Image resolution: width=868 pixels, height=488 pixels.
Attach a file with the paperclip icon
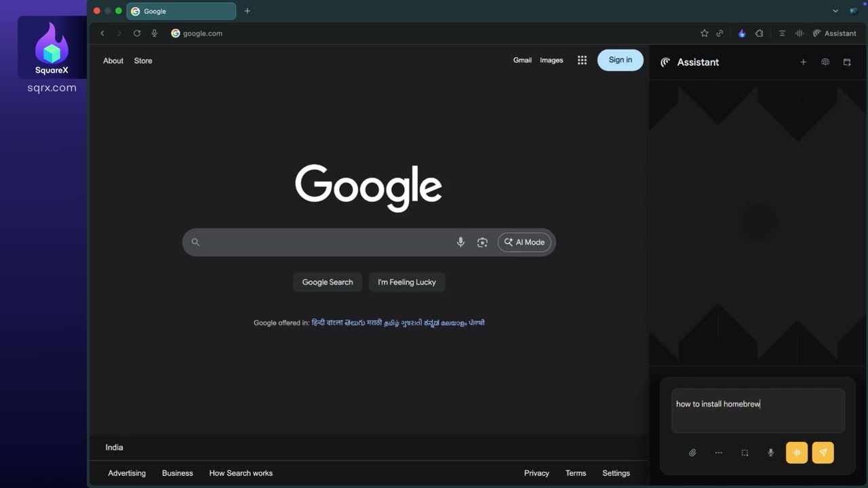pos(692,453)
